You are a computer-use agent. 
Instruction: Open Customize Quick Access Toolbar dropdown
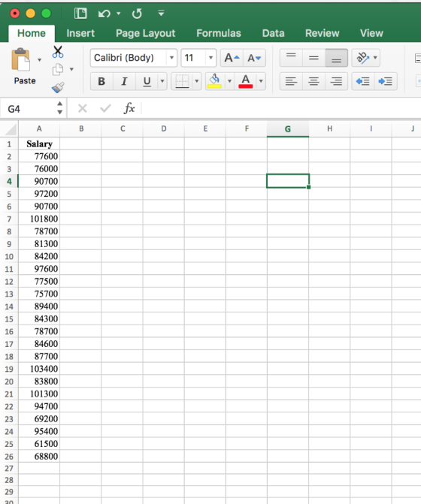pyautogui.click(x=161, y=14)
